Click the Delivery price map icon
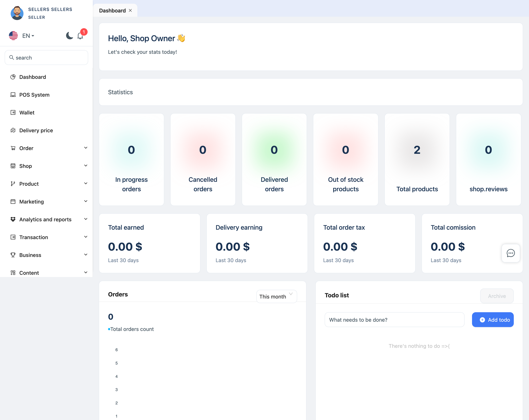The width and height of the screenshot is (529, 420). pyautogui.click(x=13, y=130)
